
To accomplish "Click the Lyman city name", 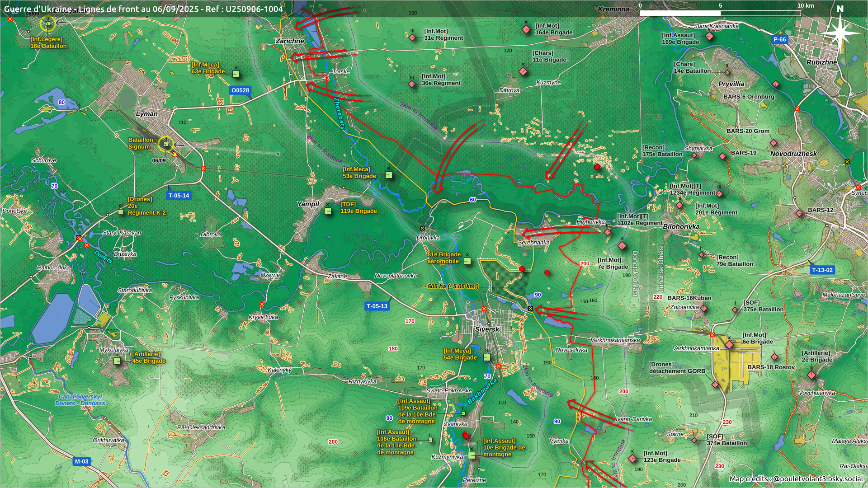I will 147,114.
